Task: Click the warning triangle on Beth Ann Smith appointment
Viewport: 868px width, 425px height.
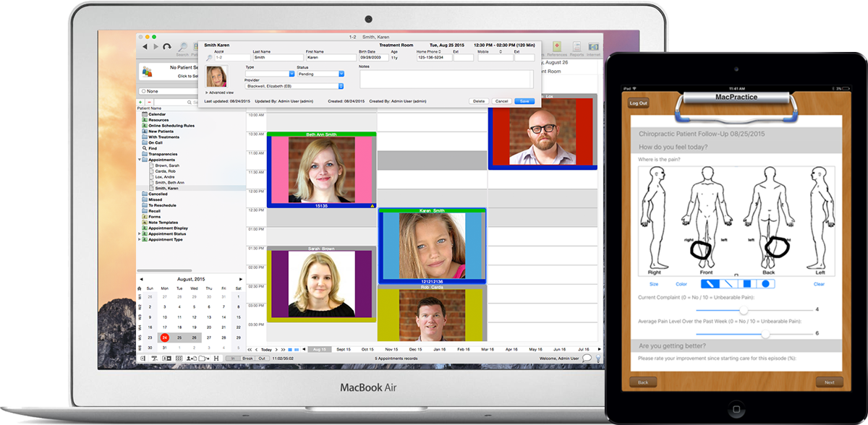Action: pos(373,206)
